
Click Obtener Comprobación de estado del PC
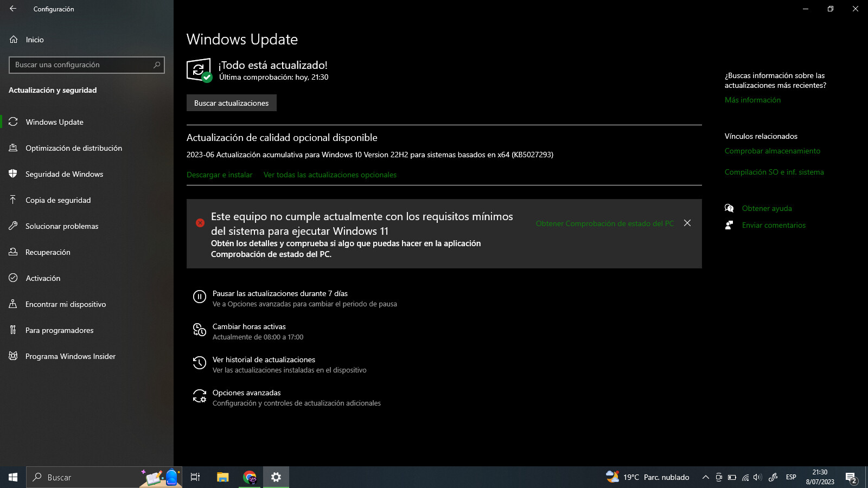click(604, 223)
